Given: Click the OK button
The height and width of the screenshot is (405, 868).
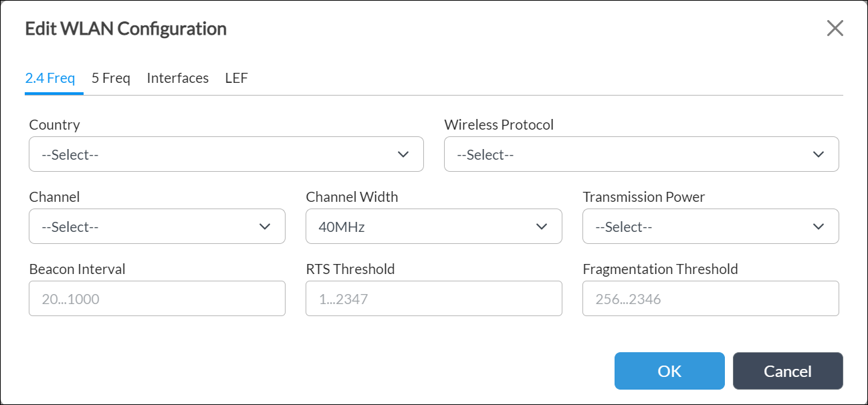Looking at the screenshot, I should [669, 371].
